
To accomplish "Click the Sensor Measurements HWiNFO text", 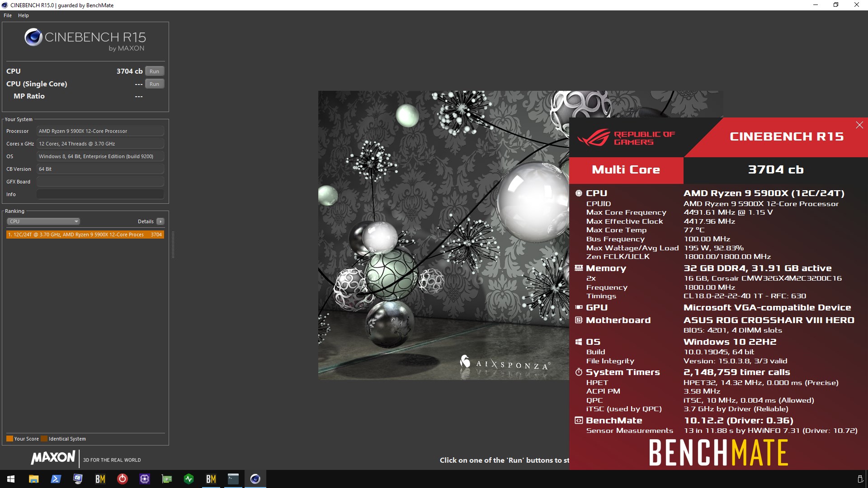I will (x=770, y=431).
